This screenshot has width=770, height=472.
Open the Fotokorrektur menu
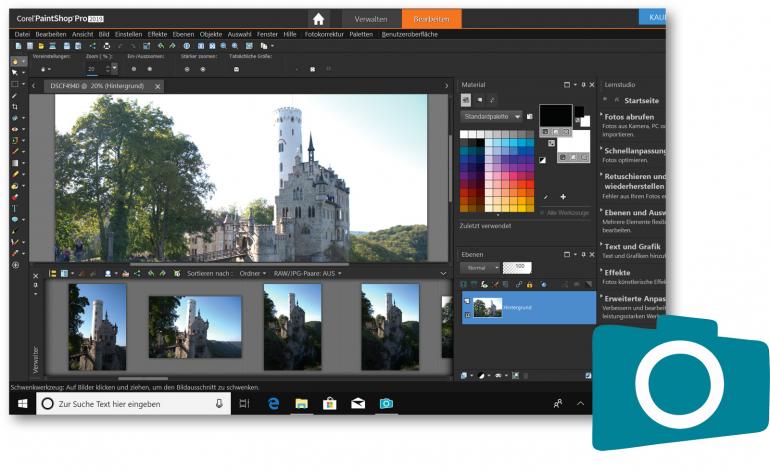pos(324,34)
